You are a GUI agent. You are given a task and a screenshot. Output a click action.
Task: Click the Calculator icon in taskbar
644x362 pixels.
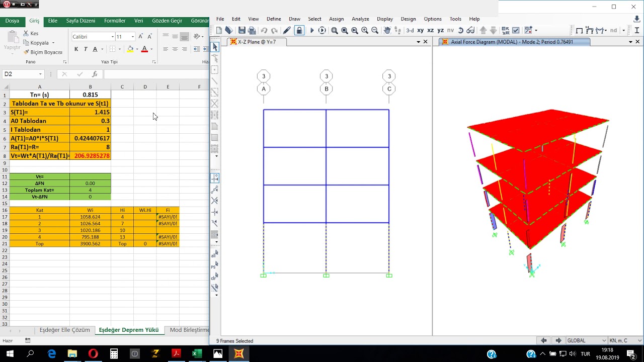click(114, 354)
